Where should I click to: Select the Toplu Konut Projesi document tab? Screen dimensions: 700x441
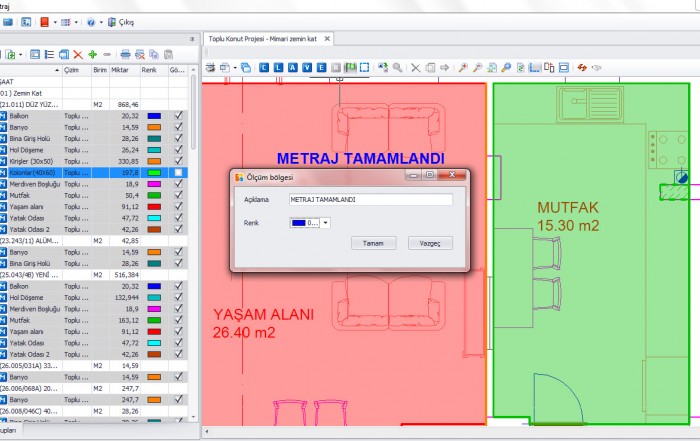coord(263,38)
